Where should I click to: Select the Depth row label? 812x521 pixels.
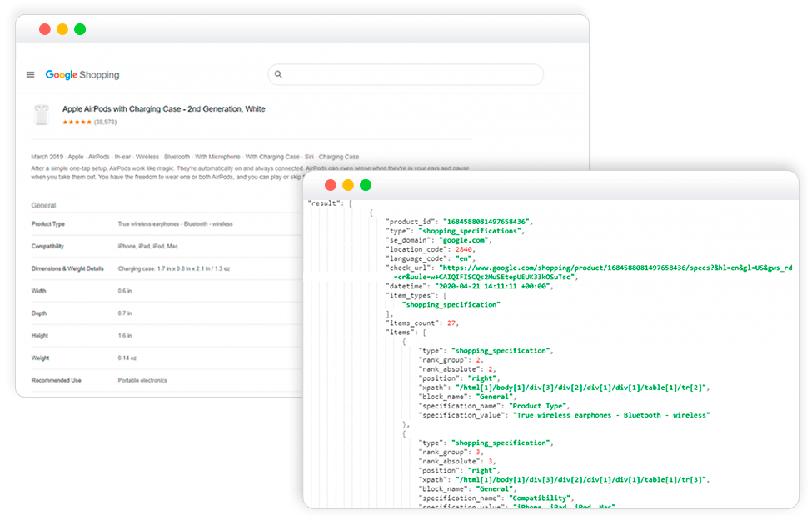pos(39,313)
